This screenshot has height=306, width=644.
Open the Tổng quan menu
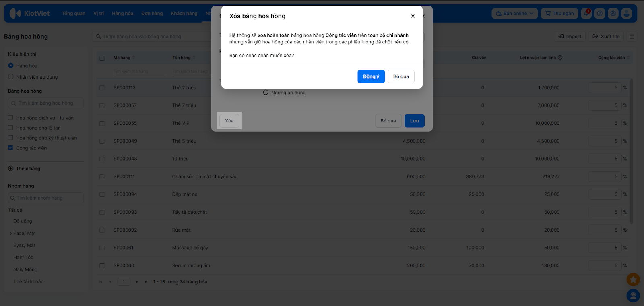[73, 14]
